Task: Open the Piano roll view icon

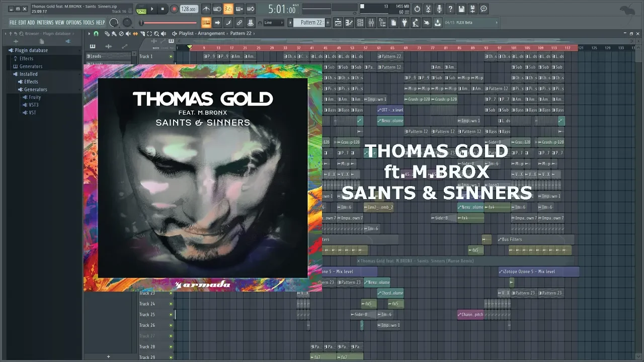Action: click(349, 23)
